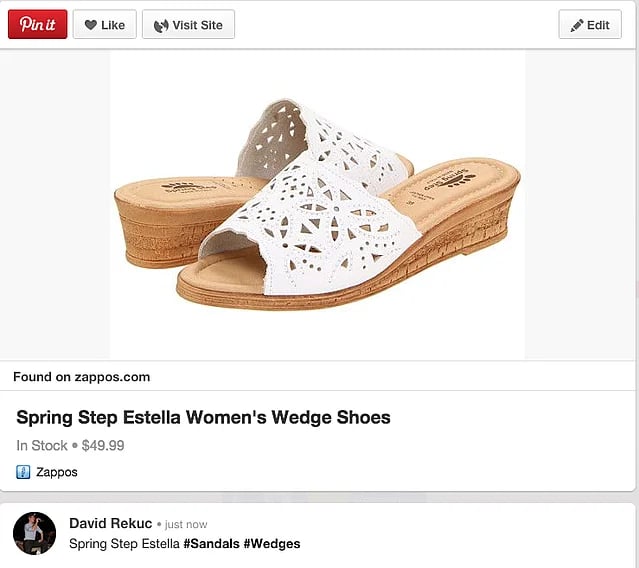Click the In Stock availability text
Screen dimensions: 639x568
pos(42,446)
